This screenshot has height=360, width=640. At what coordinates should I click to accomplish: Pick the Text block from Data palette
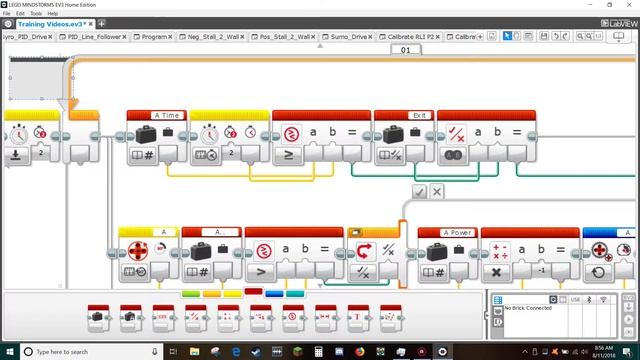tap(358, 318)
